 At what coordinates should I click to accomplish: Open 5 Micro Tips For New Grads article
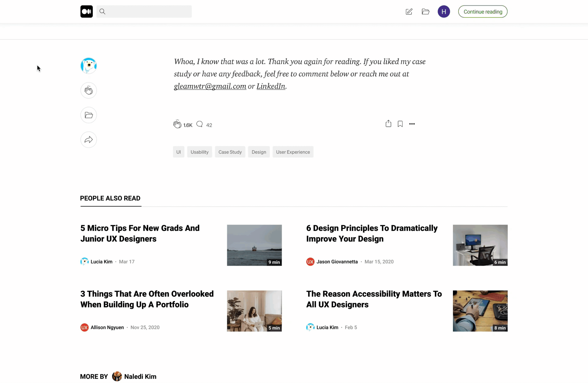(140, 233)
